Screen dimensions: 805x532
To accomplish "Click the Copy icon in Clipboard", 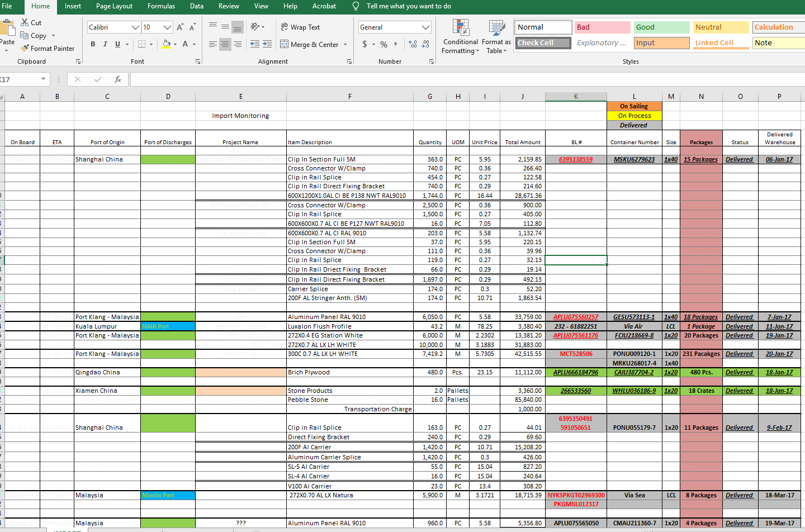I will click(x=25, y=35).
